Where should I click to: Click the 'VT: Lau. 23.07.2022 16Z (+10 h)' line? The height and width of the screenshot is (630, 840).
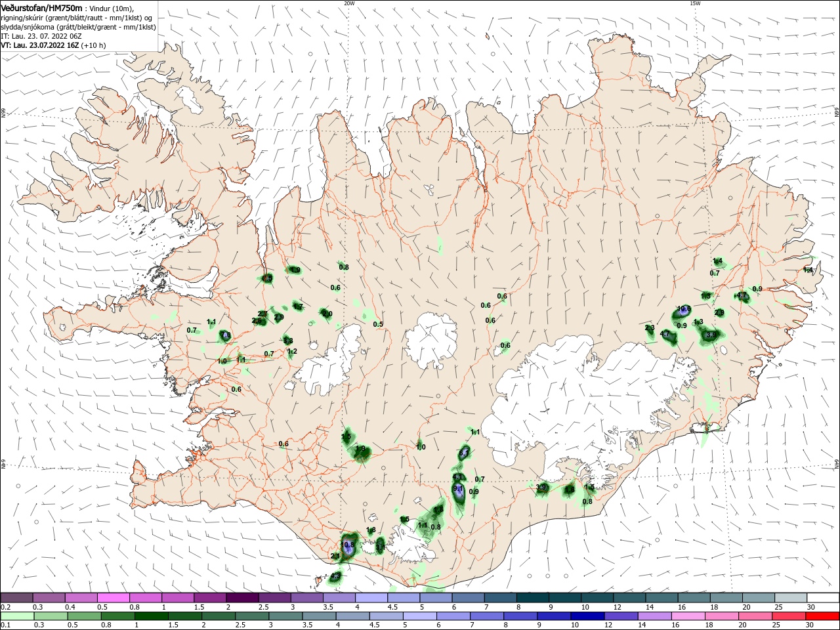pyautogui.click(x=53, y=45)
